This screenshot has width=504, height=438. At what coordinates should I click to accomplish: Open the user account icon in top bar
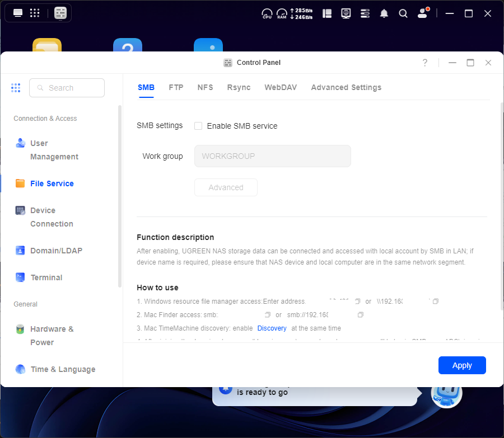tap(423, 13)
